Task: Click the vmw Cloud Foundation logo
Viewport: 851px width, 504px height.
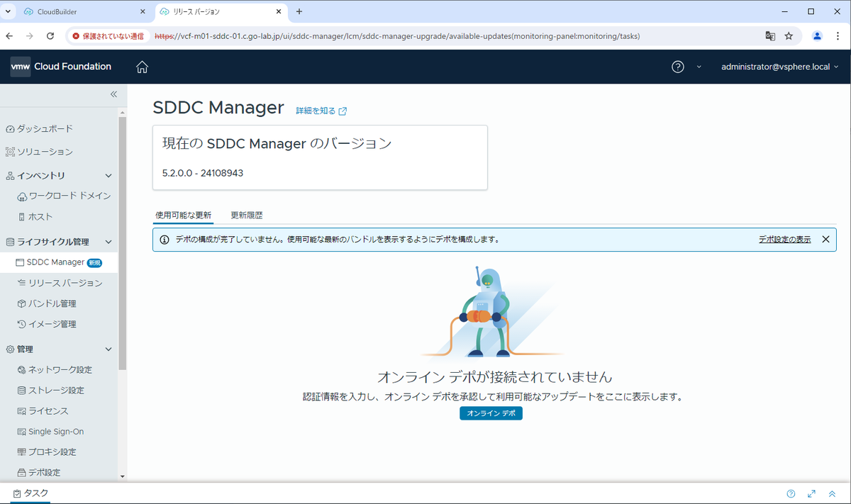Action: click(x=61, y=67)
